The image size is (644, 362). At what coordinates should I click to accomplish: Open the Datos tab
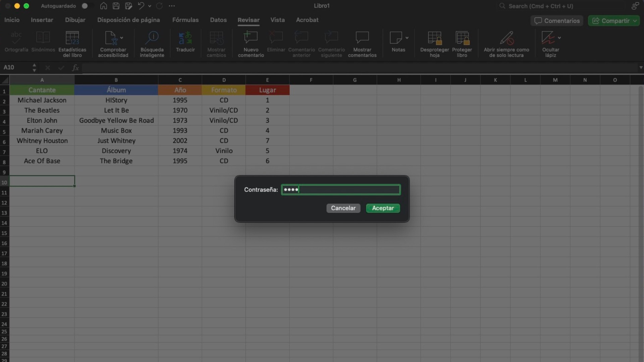click(218, 20)
